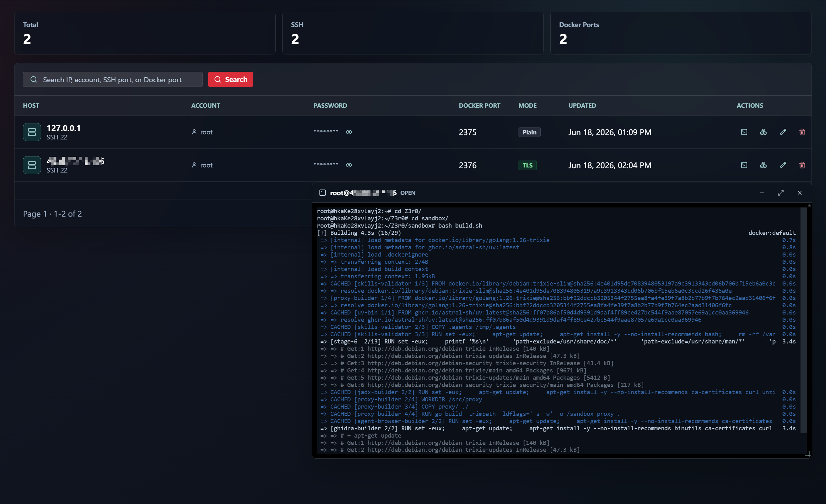Click server icon beside 127.0.0.1
The width and height of the screenshot is (826, 504).
click(32, 132)
